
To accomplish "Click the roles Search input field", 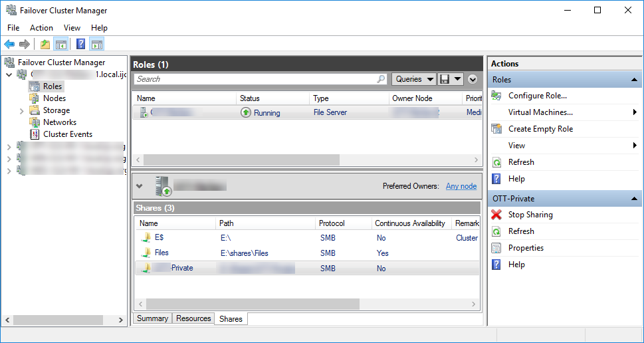I will [x=255, y=79].
